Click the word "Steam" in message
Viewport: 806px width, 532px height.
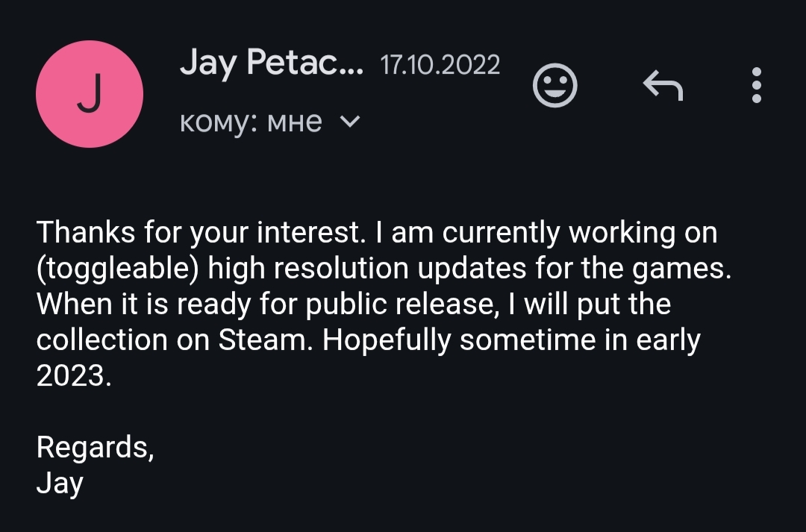click(x=261, y=340)
